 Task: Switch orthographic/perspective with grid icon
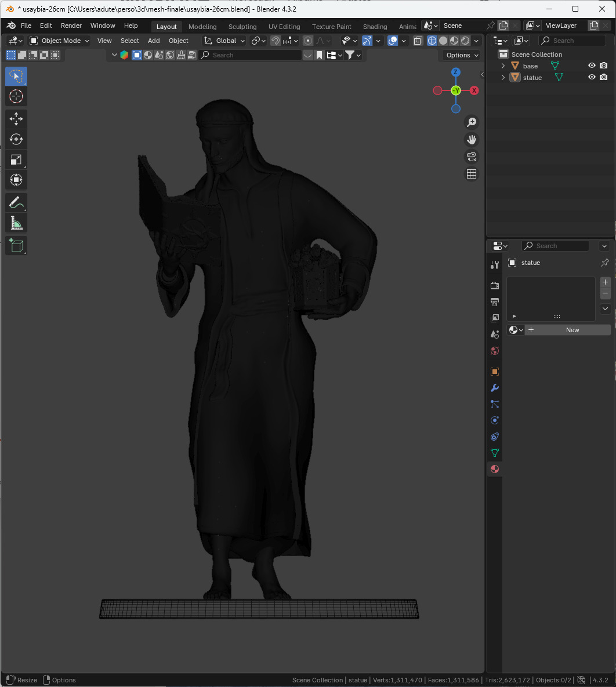(x=472, y=174)
